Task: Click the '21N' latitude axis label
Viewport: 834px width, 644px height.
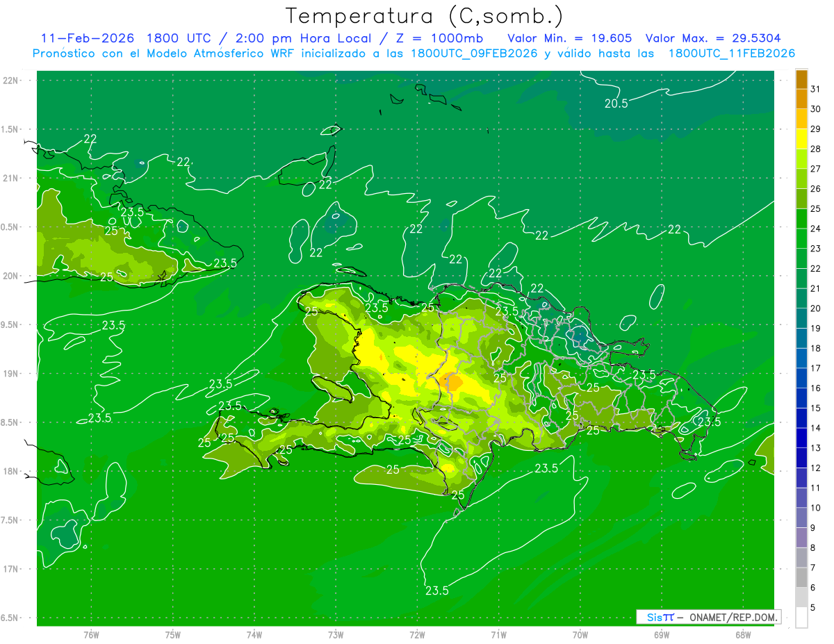Action: [12, 179]
